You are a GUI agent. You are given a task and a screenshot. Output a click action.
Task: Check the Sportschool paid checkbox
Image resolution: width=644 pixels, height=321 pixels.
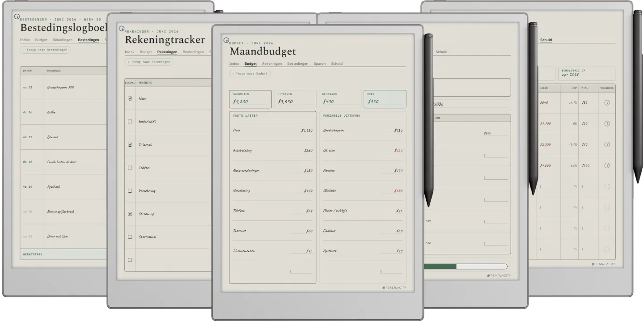pos(130,237)
